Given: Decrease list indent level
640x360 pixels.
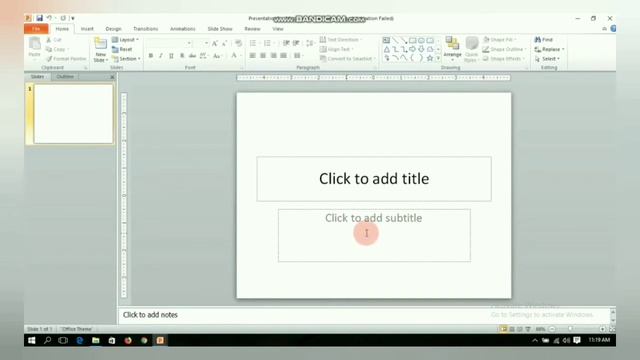Looking at the screenshot, I should [286, 43].
